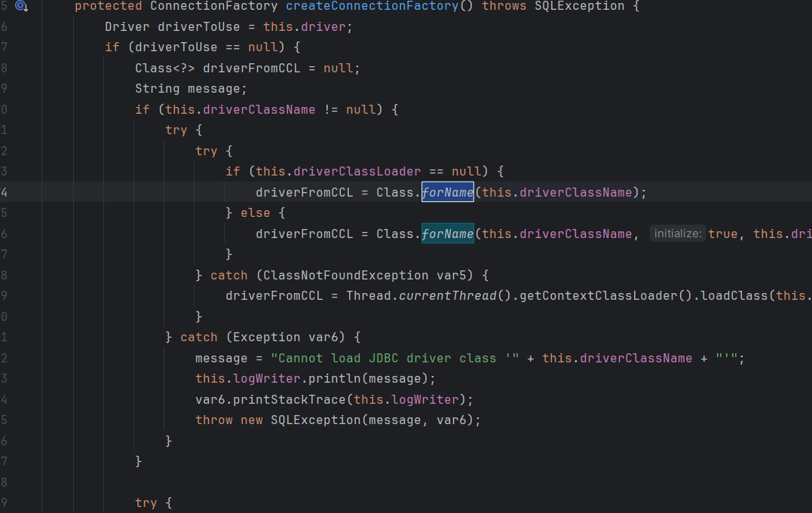This screenshot has width=812, height=513.
Task: Click the ConnectionFactory return type
Action: click(x=214, y=6)
